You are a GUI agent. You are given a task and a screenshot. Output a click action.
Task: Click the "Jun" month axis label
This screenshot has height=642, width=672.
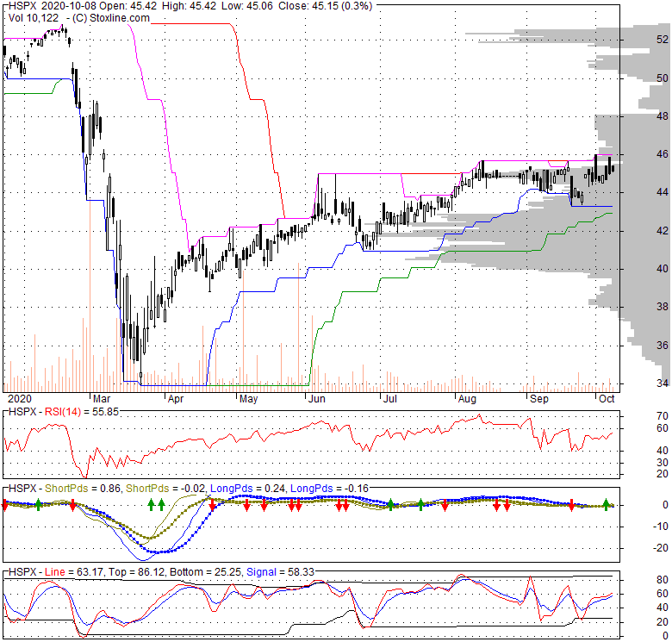317,399
